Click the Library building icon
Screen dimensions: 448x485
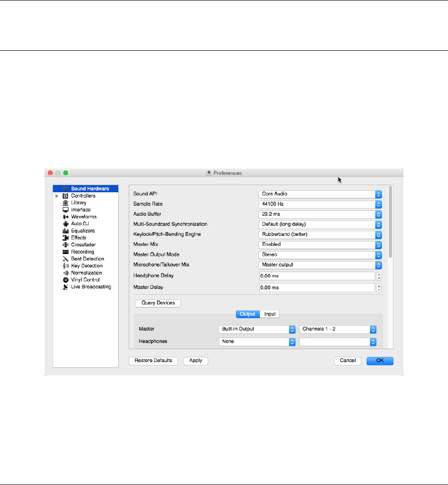[x=65, y=203]
